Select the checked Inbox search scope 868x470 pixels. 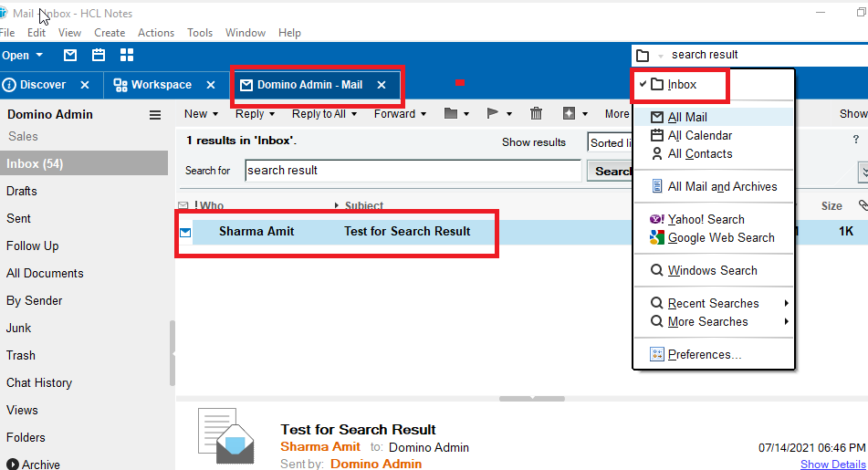681,85
